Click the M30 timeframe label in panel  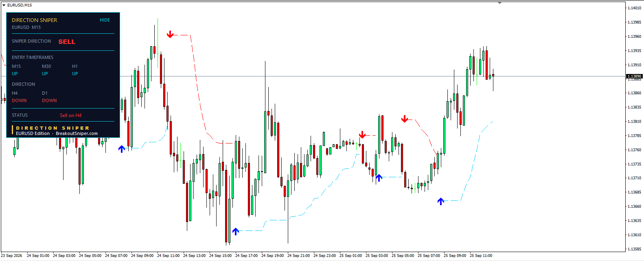click(x=46, y=66)
